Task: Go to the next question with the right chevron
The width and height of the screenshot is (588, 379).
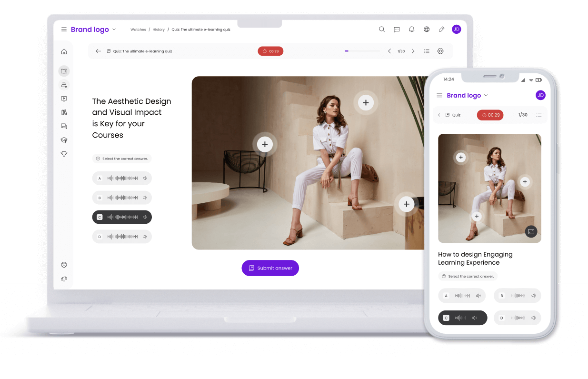Action: point(413,51)
